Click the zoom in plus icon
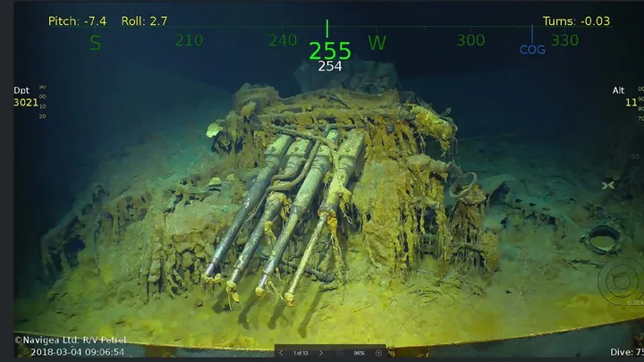644x362 pixels. coord(378,353)
